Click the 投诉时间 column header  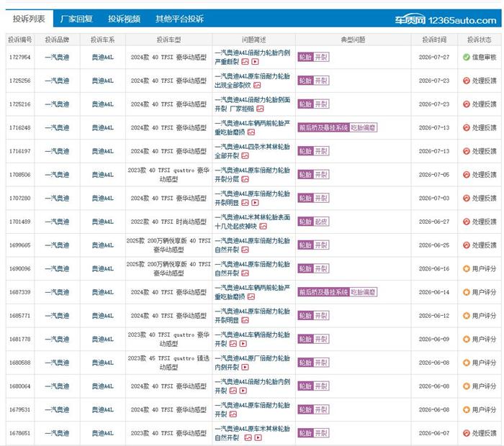[434, 40]
